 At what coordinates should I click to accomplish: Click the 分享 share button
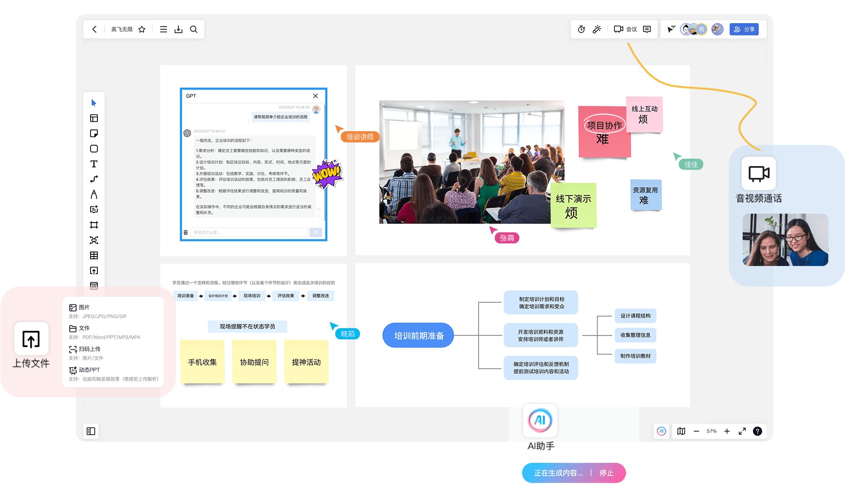coord(744,29)
